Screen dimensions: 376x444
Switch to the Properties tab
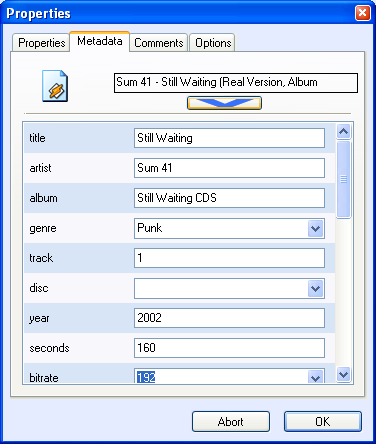click(x=41, y=43)
